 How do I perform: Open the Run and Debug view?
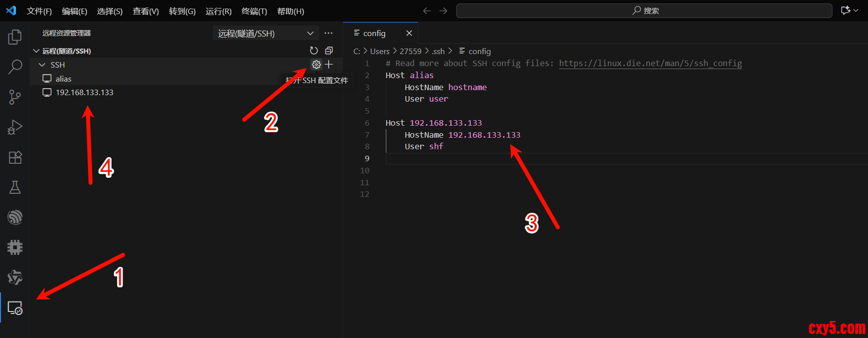(x=15, y=127)
